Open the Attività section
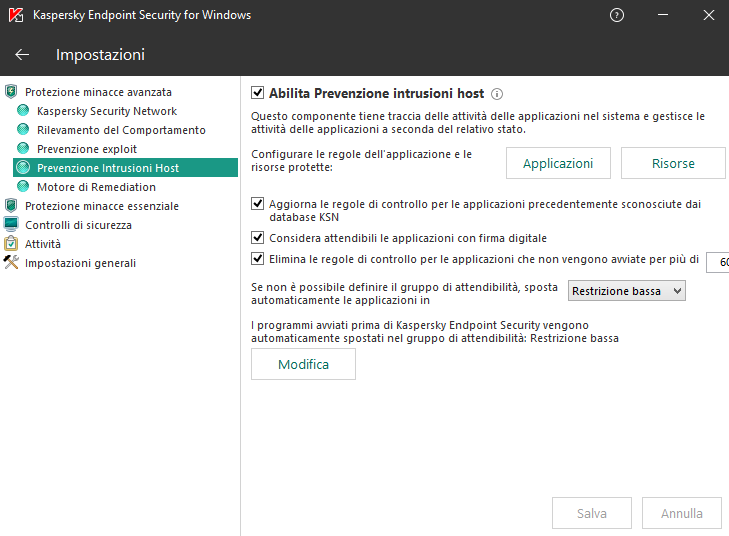 (43, 244)
